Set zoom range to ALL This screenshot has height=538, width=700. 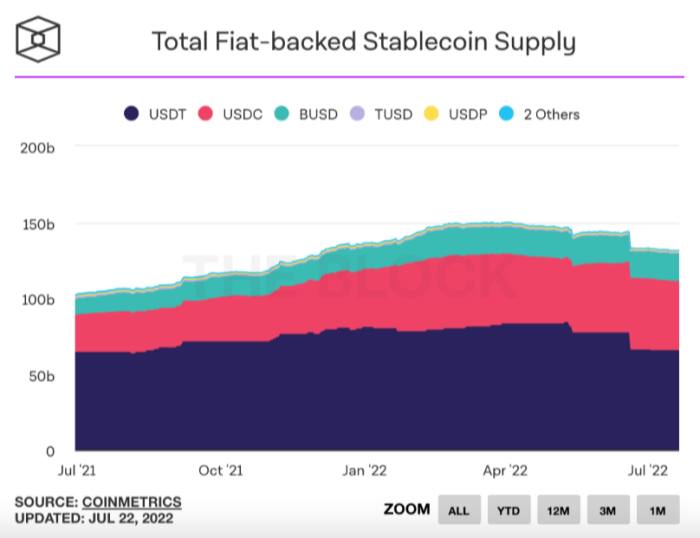[x=458, y=510]
